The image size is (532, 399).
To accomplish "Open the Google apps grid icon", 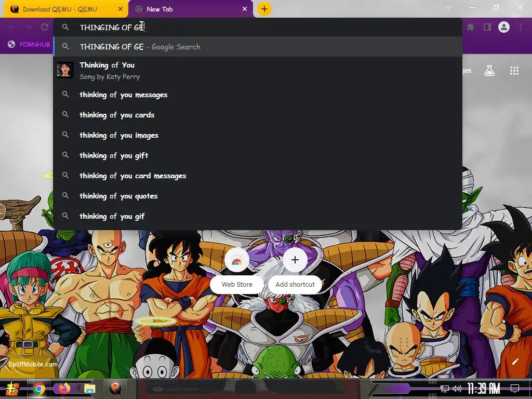I will coord(514,71).
